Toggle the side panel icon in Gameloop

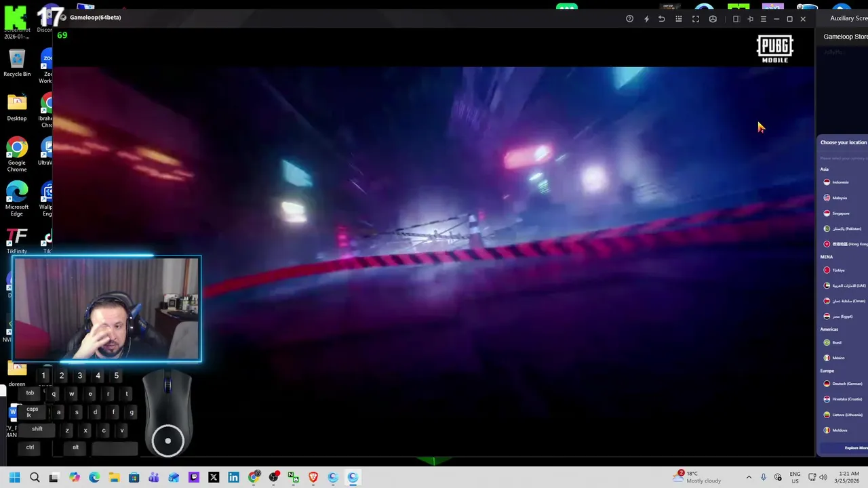[736, 19]
